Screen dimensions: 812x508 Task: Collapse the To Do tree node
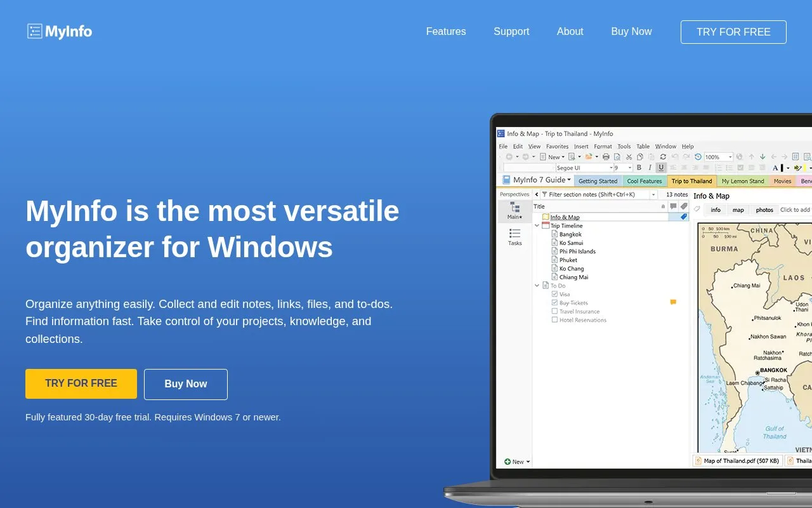pos(537,286)
